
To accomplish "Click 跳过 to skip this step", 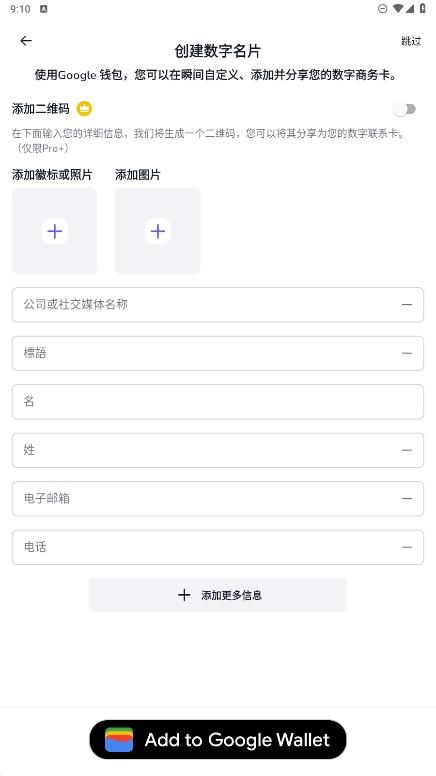I will 411,41.
